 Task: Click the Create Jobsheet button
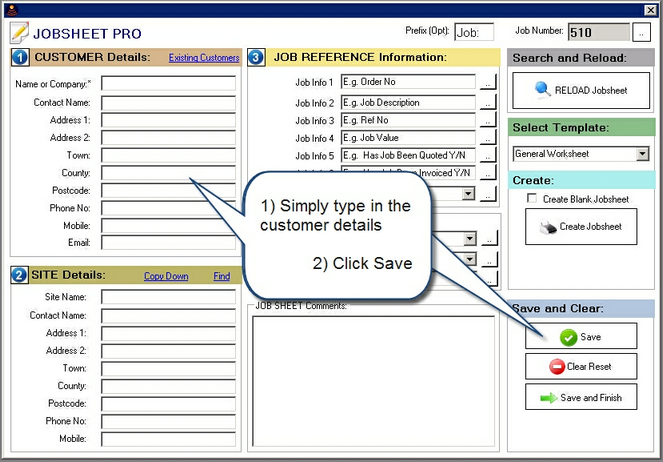click(581, 227)
